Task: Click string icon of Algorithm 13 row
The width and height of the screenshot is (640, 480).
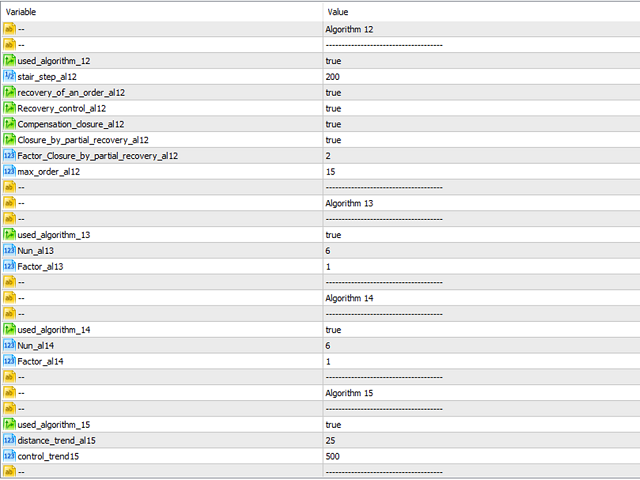Action: coord(9,203)
